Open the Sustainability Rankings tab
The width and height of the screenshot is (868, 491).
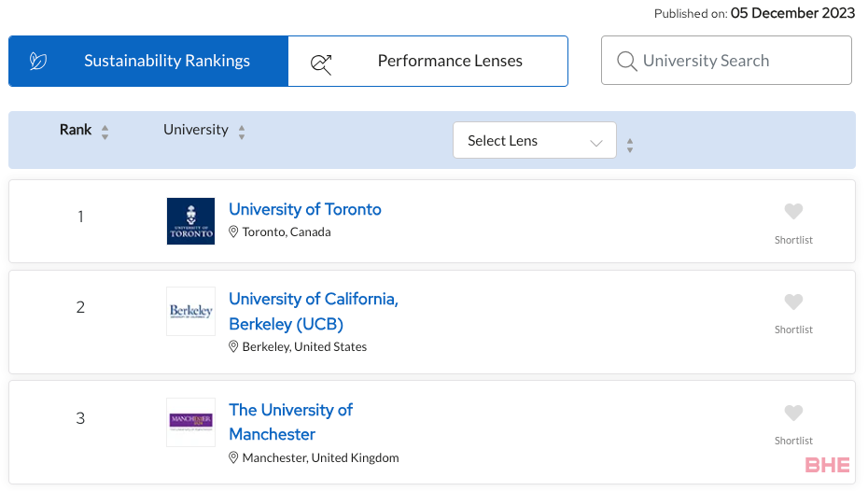[x=148, y=61]
